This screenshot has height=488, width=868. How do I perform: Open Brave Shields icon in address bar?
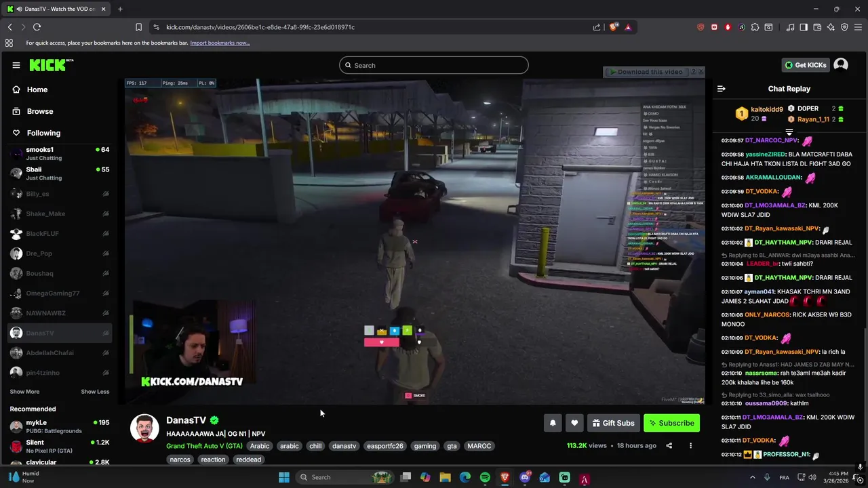(614, 27)
